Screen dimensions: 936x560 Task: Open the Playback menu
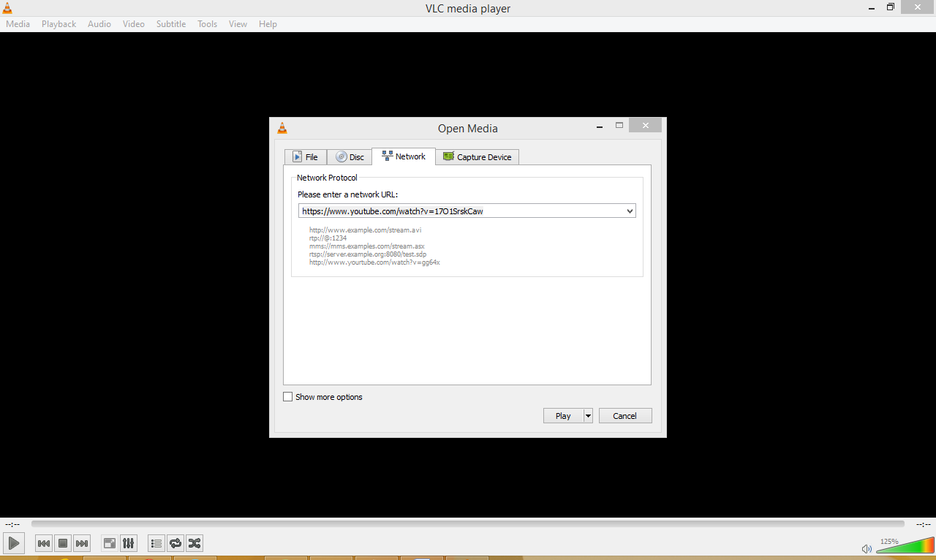[x=58, y=24]
